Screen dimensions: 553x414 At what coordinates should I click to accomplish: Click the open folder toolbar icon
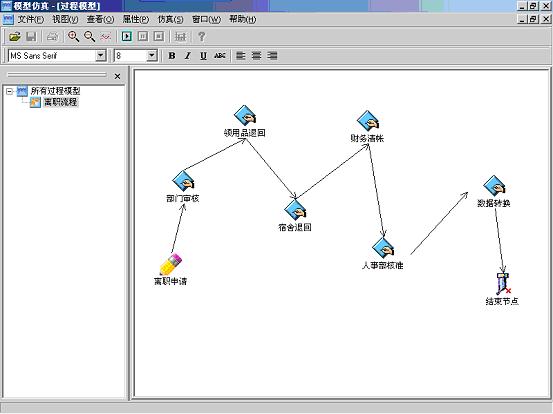(x=15, y=36)
